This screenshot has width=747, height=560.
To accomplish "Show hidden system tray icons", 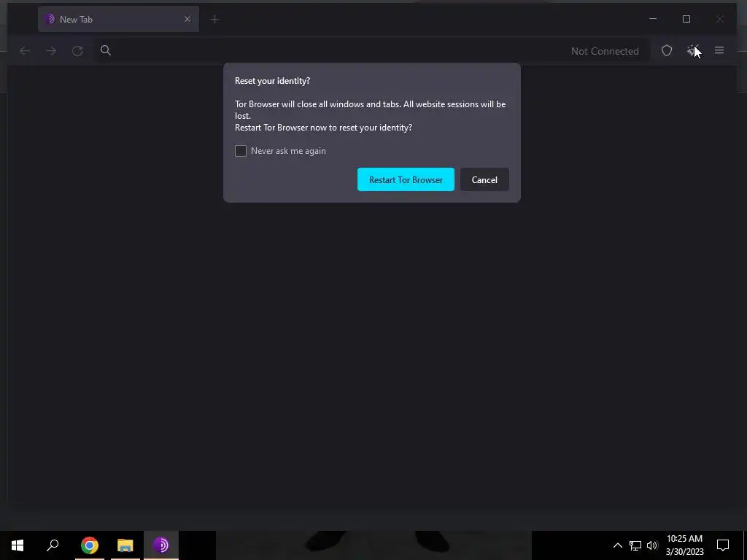I will [617, 545].
